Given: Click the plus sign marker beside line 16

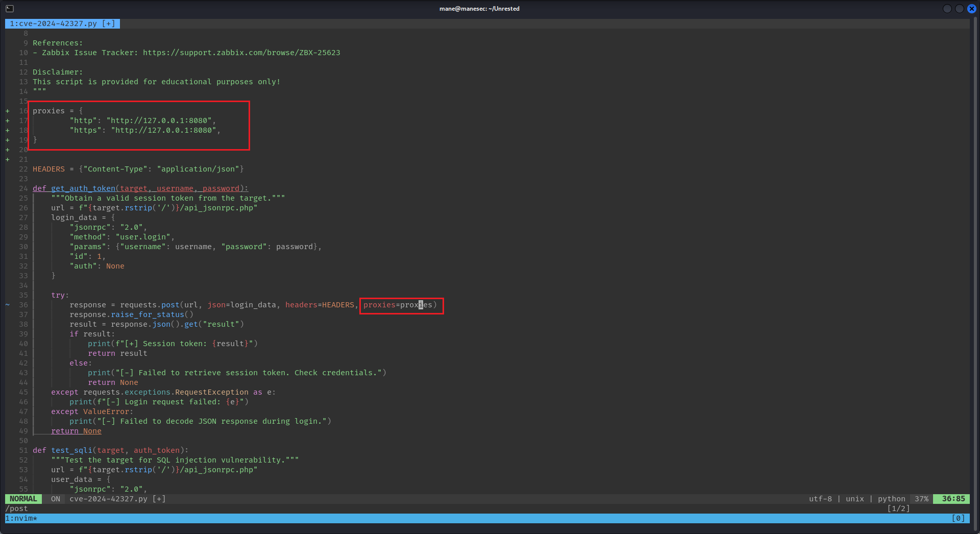Looking at the screenshot, I should [8, 111].
